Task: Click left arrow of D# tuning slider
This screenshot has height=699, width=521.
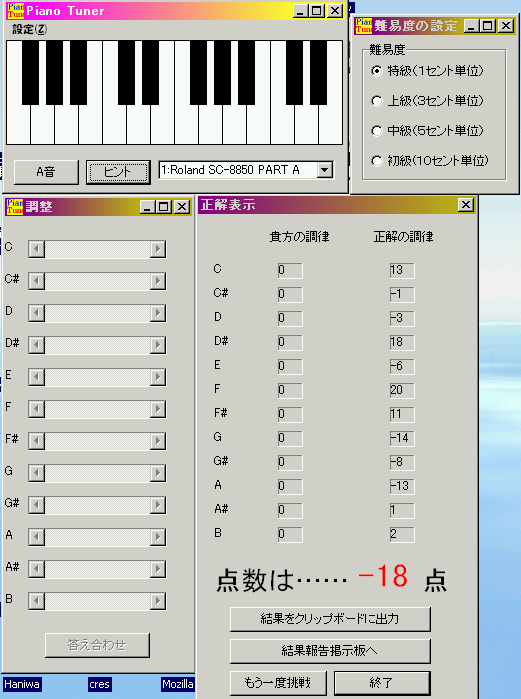Action: click(x=37, y=345)
